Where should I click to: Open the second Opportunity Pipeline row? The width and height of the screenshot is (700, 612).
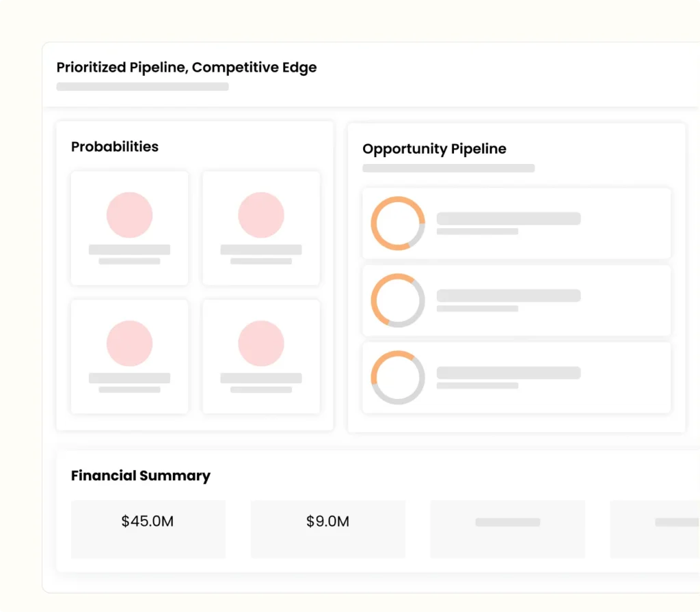pyautogui.click(x=547, y=301)
